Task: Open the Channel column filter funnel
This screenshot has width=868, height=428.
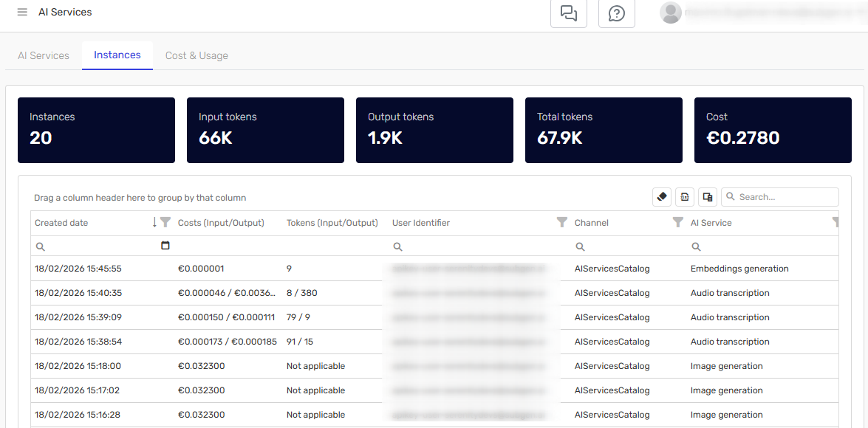Action: click(x=677, y=223)
